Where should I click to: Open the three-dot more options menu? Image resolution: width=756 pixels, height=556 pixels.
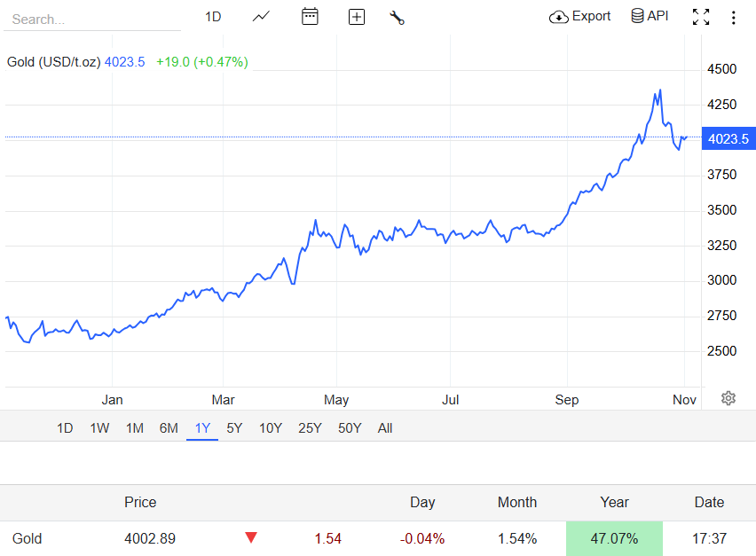(x=734, y=16)
